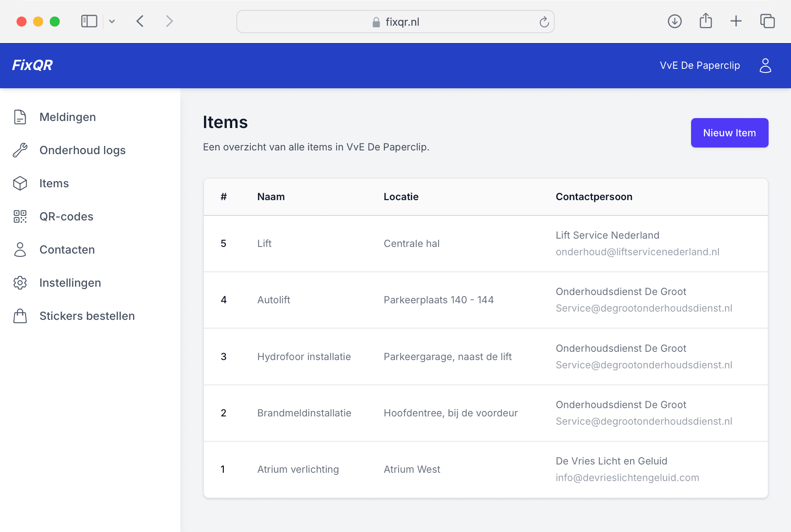This screenshot has height=532, width=791.
Task: Click item number 1
Action: point(223,469)
